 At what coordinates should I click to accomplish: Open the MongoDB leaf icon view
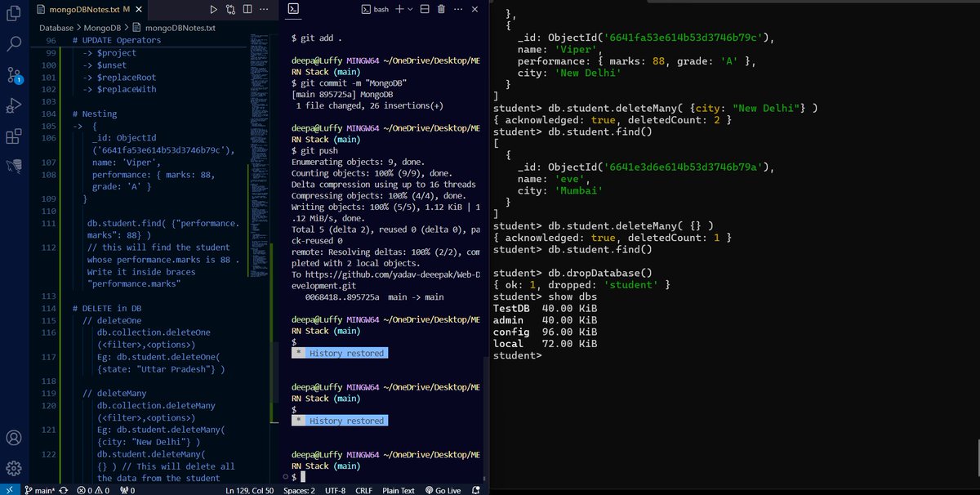point(14,167)
